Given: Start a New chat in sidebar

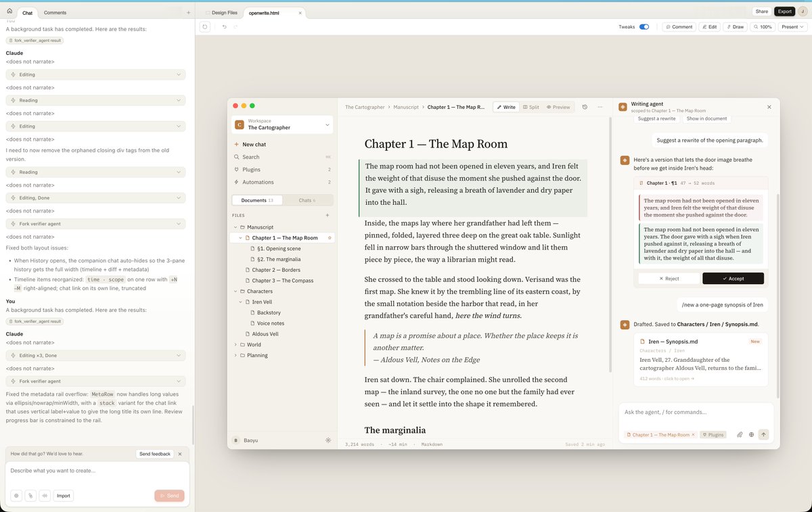Looking at the screenshot, I should (x=281, y=144).
